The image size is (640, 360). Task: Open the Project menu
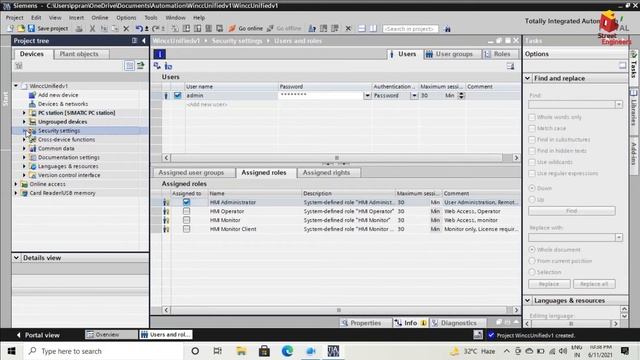(x=14, y=18)
